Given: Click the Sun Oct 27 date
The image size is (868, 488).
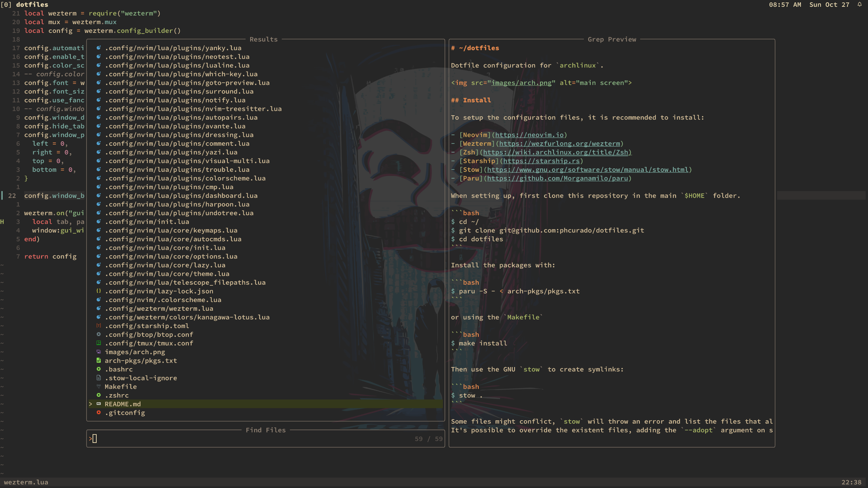Looking at the screenshot, I should pyautogui.click(x=829, y=4).
